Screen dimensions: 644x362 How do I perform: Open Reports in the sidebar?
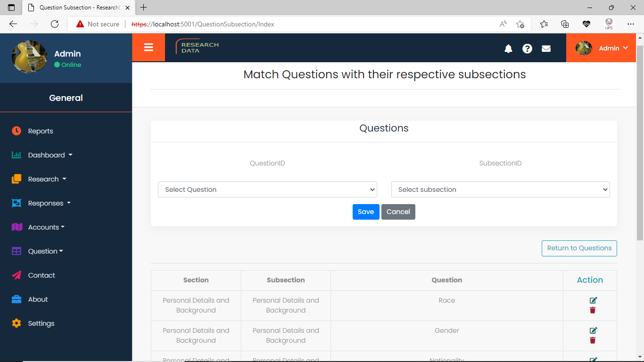(40, 131)
